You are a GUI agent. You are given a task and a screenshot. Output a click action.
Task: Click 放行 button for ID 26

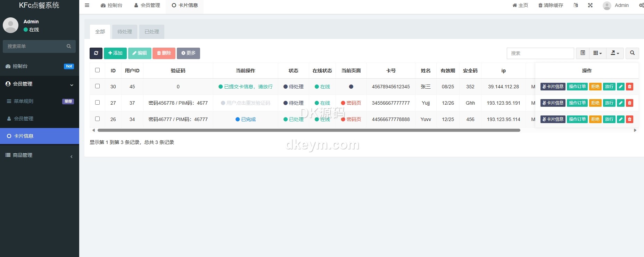[x=609, y=119]
